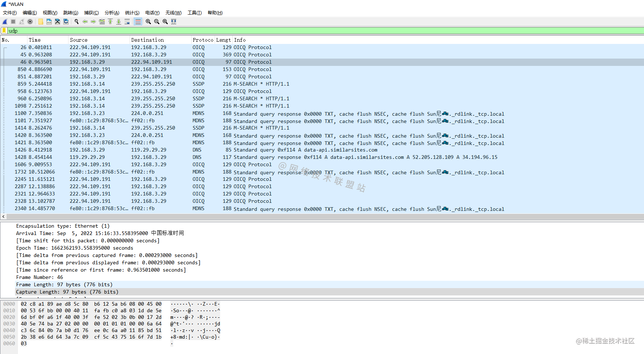
Task: Reload the capture file
Action: point(66,22)
